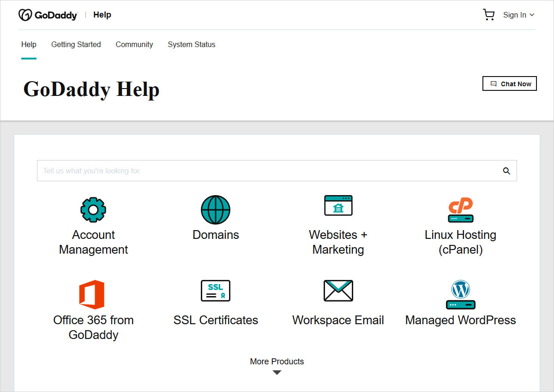Select the Workspace Email envelope icon

coord(338,291)
